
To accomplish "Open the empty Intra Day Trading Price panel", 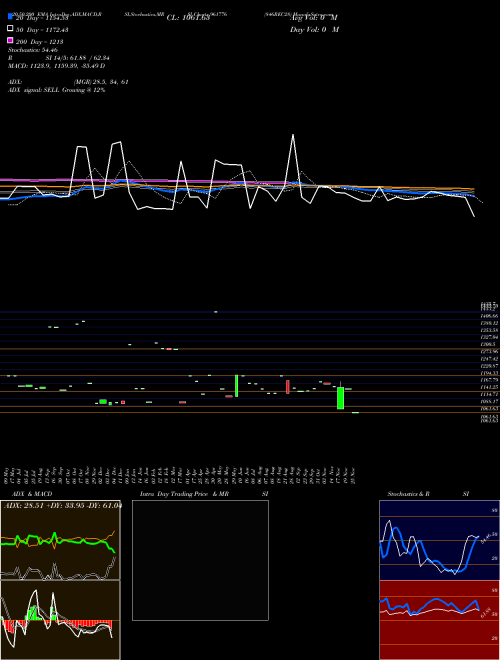I will point(200,560).
